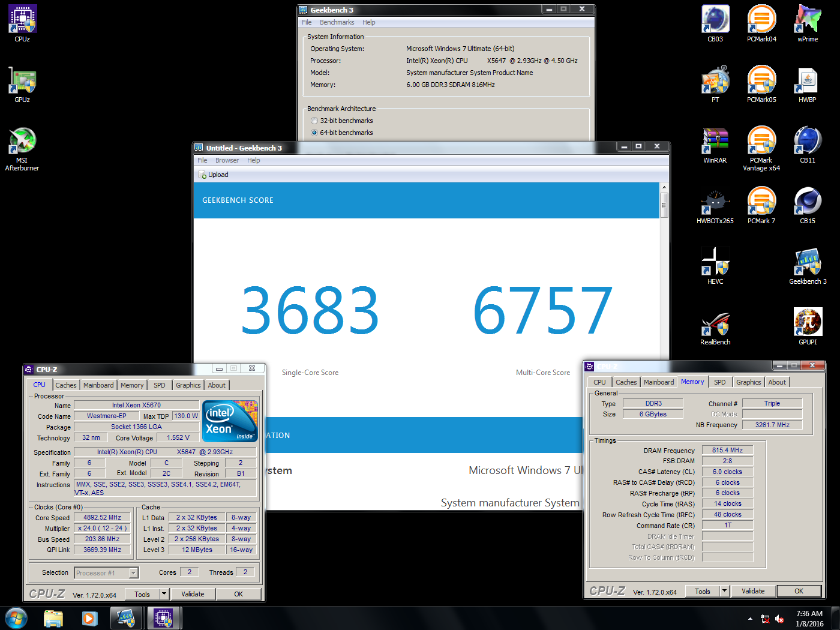Open PCMark Vantage x64 desktop icon
Viewport: 840px width, 630px height.
(761, 149)
